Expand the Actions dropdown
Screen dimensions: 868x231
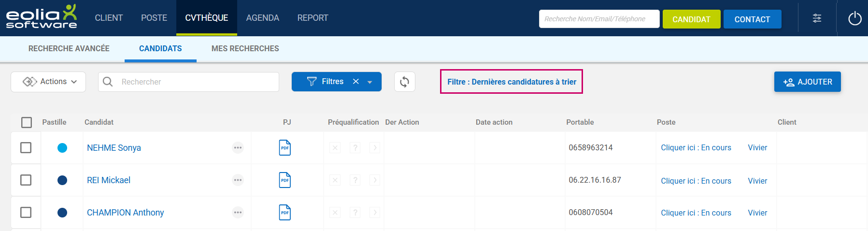point(48,82)
